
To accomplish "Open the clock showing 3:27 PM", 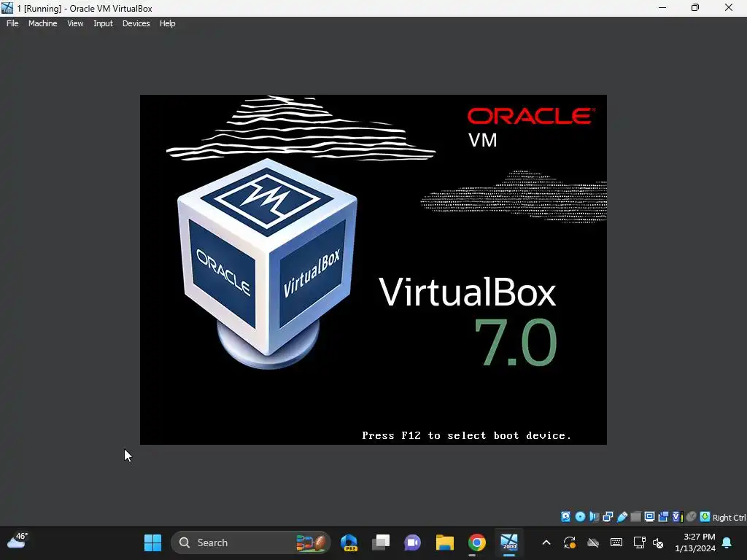I will point(695,542).
